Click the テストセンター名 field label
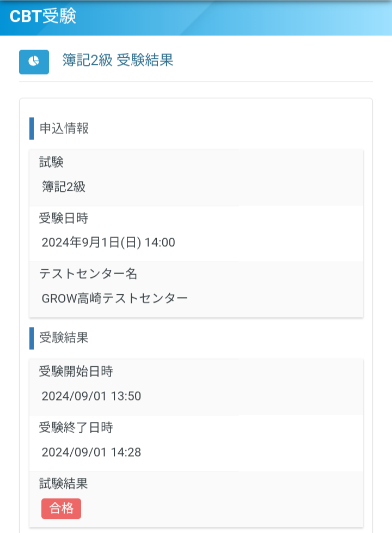The width and height of the screenshot is (392, 533). pyautogui.click(x=88, y=274)
